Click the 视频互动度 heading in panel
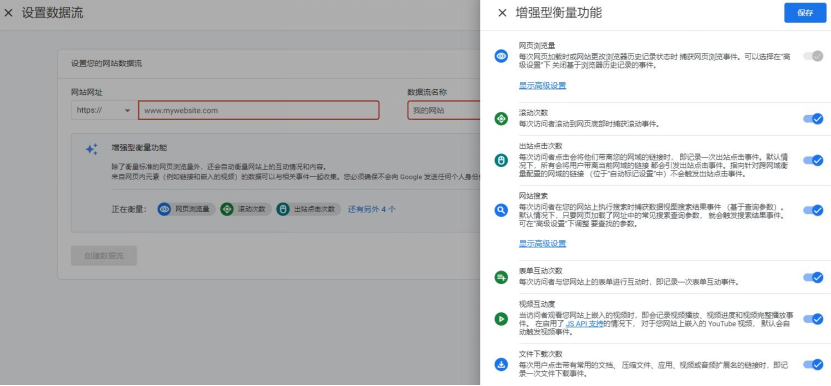831x386 pixels. [x=537, y=304]
